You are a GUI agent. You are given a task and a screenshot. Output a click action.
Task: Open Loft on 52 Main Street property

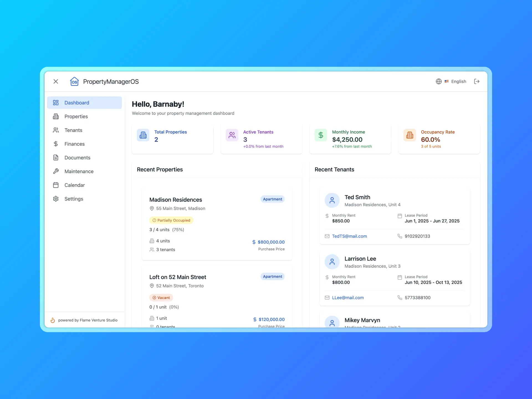tap(217, 296)
